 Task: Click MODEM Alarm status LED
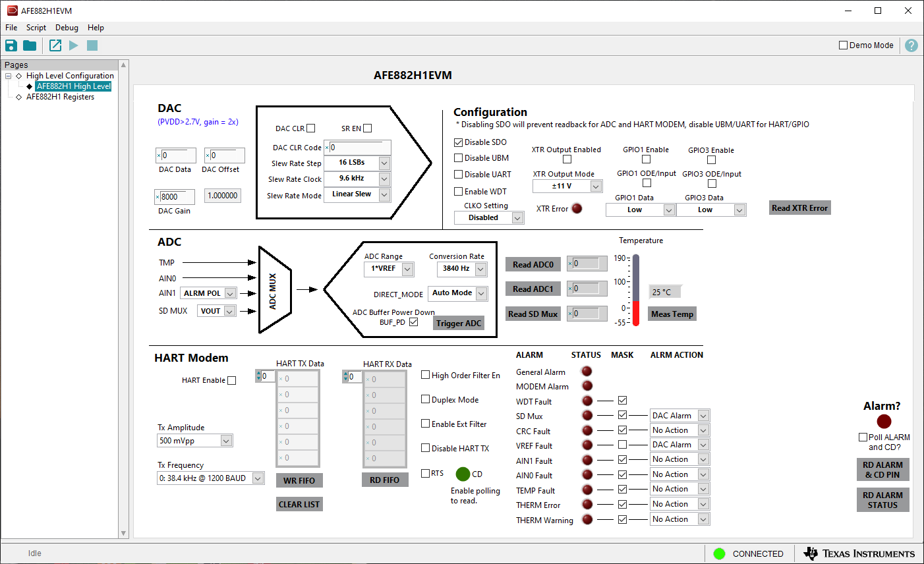tap(587, 386)
